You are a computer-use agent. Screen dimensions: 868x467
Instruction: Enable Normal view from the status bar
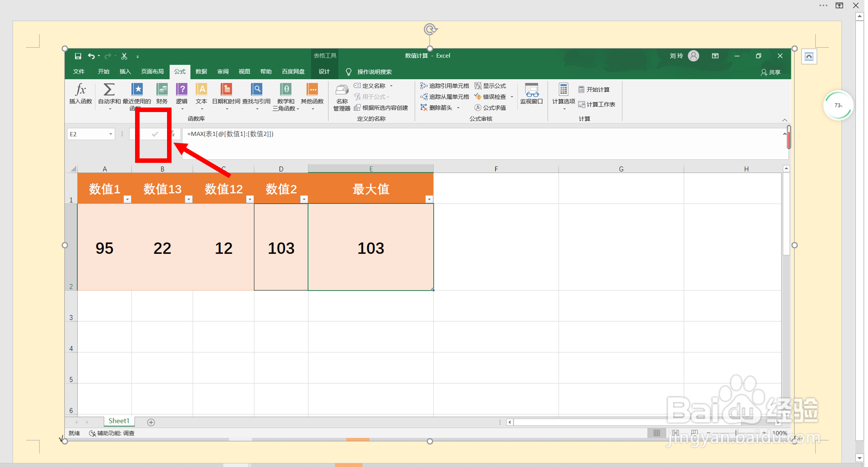click(656, 433)
